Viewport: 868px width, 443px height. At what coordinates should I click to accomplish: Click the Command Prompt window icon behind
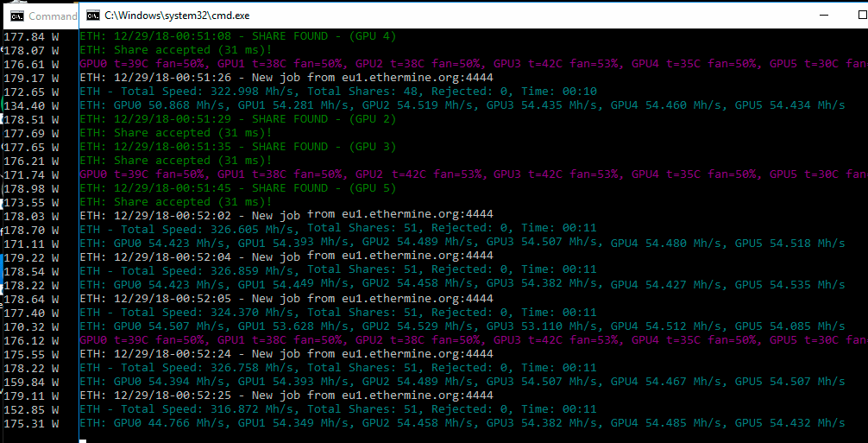[17, 16]
